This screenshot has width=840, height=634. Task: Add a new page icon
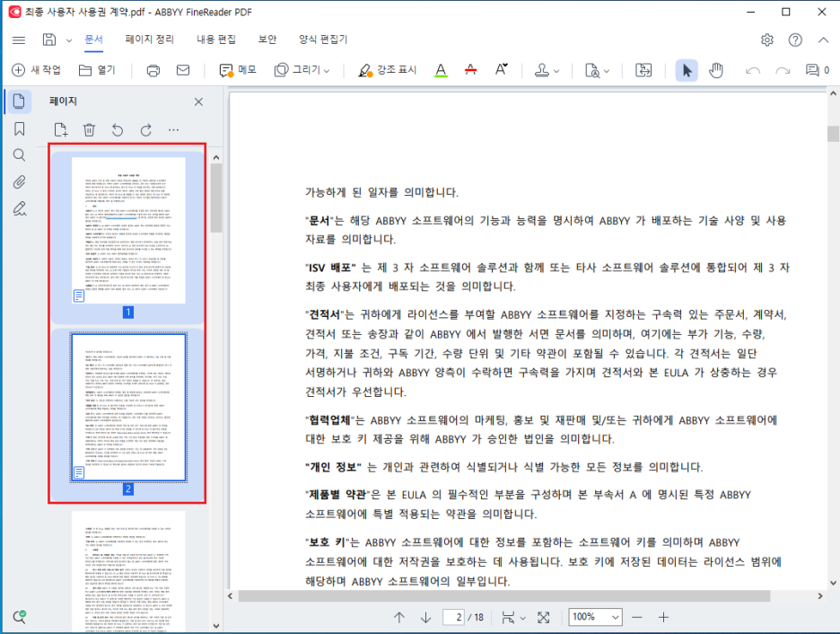click(x=61, y=129)
